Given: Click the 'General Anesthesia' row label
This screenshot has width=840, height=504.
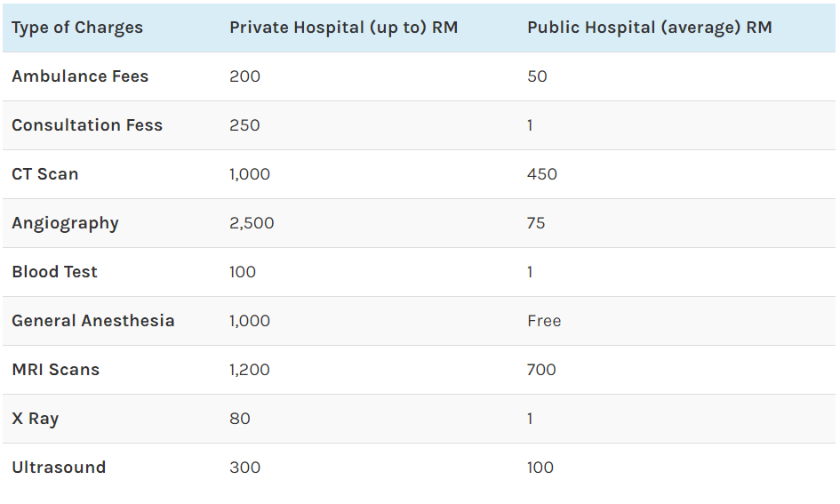Looking at the screenshot, I should click(x=93, y=321).
